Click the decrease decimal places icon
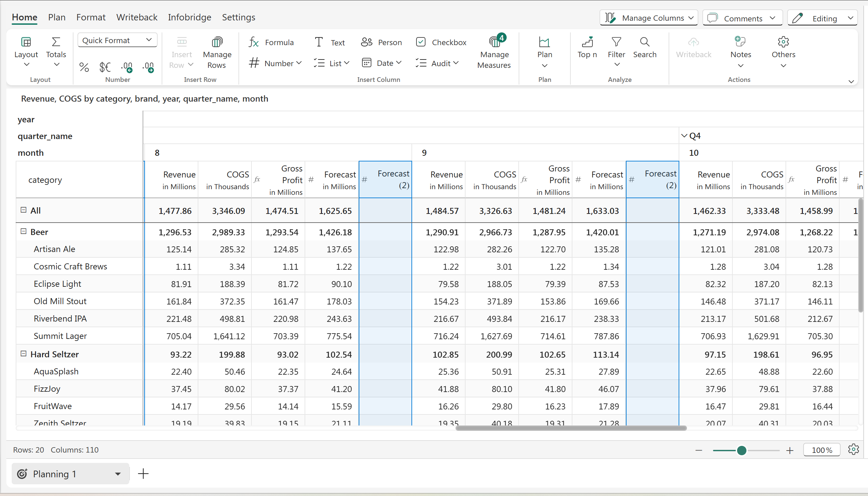 [x=127, y=67]
